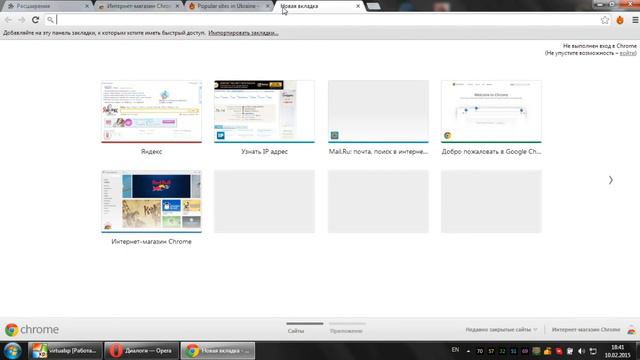Click the Яндекс tile caption

151,151
